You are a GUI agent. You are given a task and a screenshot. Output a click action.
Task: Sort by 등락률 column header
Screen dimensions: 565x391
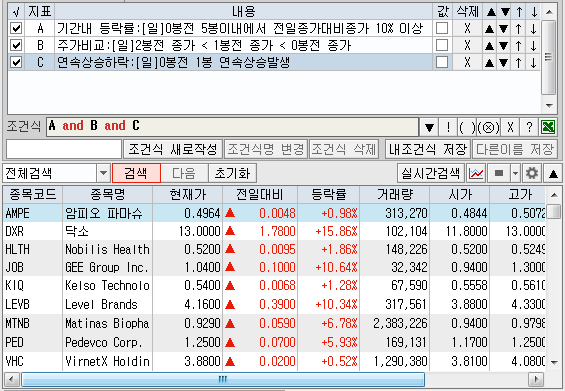pyautogui.click(x=329, y=195)
